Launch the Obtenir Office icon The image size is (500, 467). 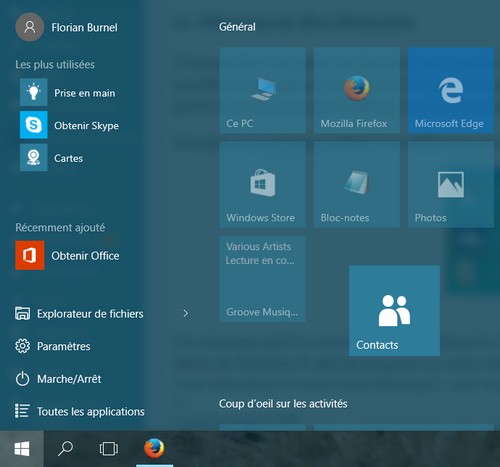(x=30, y=255)
